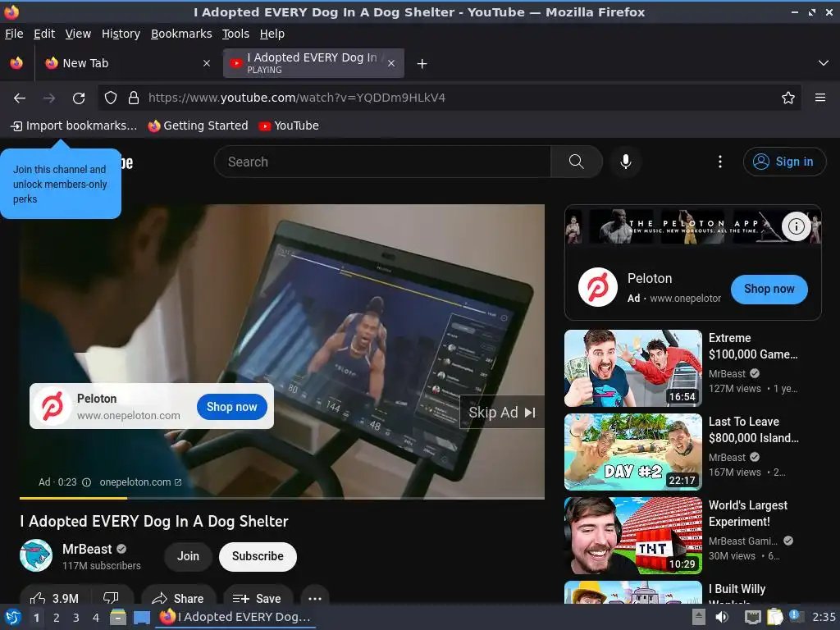
Task: Click Sign in button
Action: [784, 162]
